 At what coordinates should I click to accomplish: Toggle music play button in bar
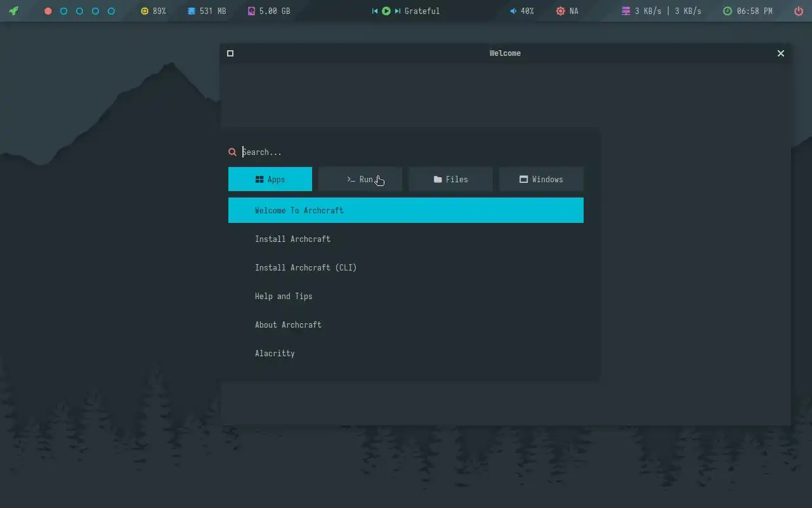tap(386, 11)
